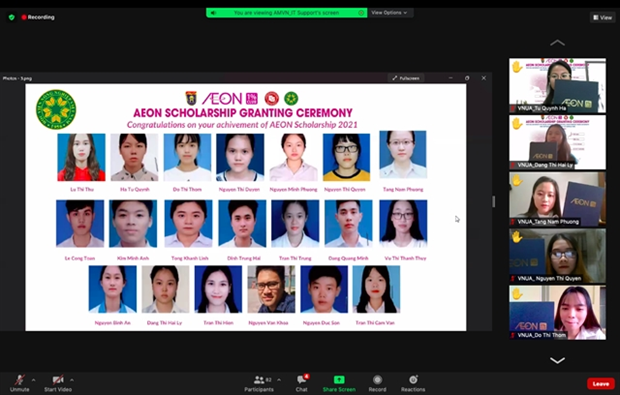Open the Chat icon with notification badge
The height and width of the screenshot is (395, 620).
[302, 380]
